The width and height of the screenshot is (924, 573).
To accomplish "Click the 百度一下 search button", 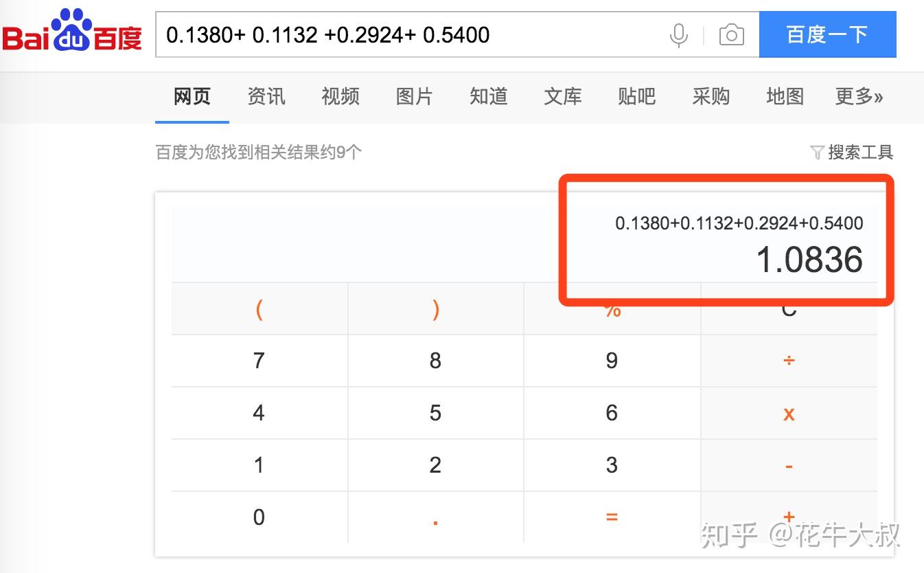I will pos(827,34).
